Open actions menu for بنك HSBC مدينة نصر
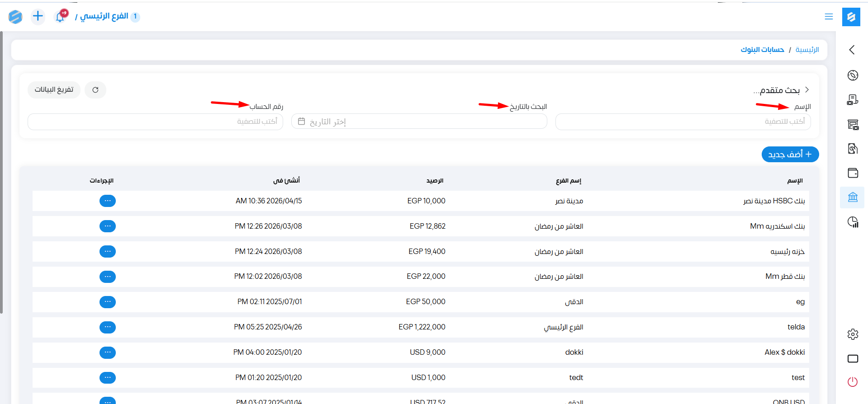This screenshot has width=868, height=404. [x=108, y=201]
